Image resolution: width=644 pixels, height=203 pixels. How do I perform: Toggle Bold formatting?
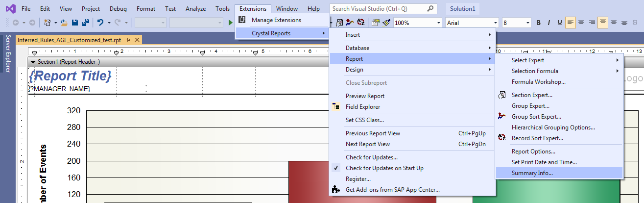pos(539,23)
